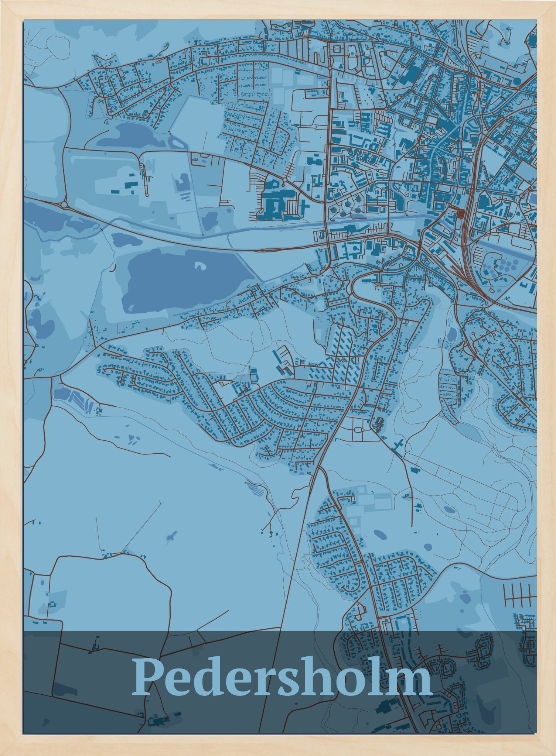The height and width of the screenshot is (756, 556).
Task: Click the brown square station building
Action: pyautogui.click(x=461, y=213)
